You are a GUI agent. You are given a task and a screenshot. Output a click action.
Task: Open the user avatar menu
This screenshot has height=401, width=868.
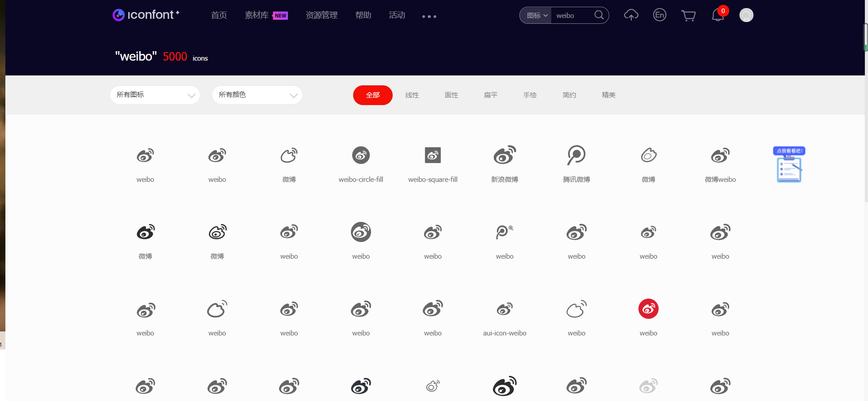pyautogui.click(x=746, y=15)
